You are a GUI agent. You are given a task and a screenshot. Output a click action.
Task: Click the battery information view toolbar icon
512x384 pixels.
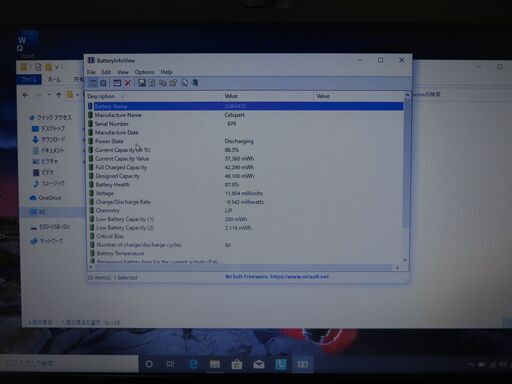(x=93, y=83)
